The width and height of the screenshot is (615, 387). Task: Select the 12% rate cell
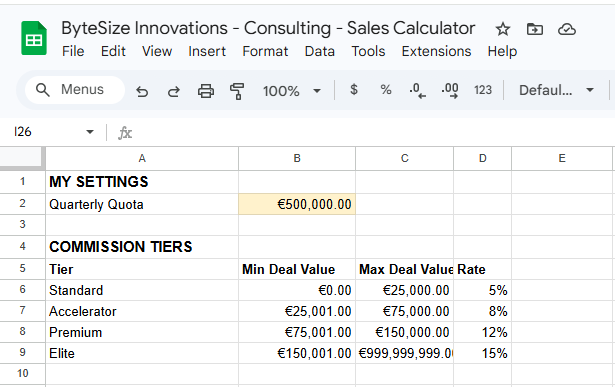482,332
